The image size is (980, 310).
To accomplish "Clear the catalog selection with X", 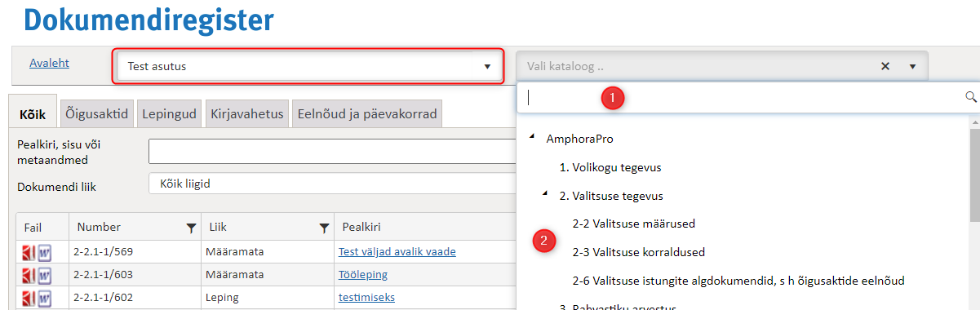I will [885, 66].
